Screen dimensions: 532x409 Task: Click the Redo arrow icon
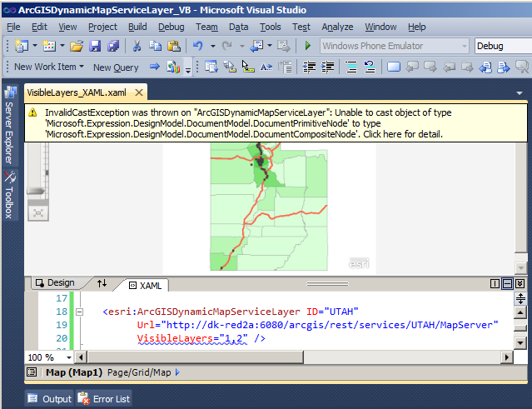[226, 46]
